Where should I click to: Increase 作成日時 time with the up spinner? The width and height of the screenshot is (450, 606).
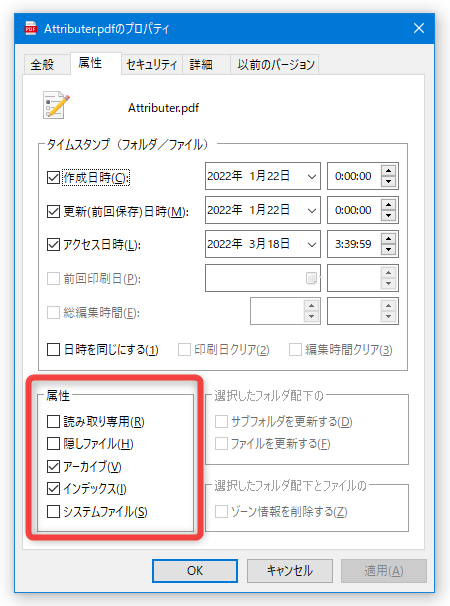pos(389,170)
